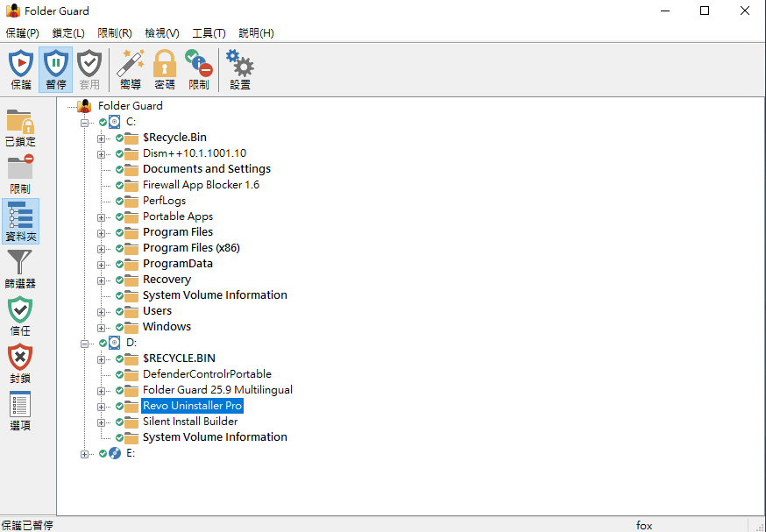Screen dimensions: 766x532
Task: Click the C: drive icon
Action: (114, 122)
